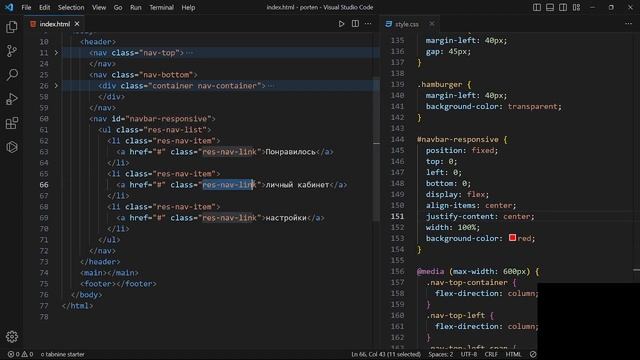
Task: Toggle bottom panel layout icon
Action: coord(550,7)
